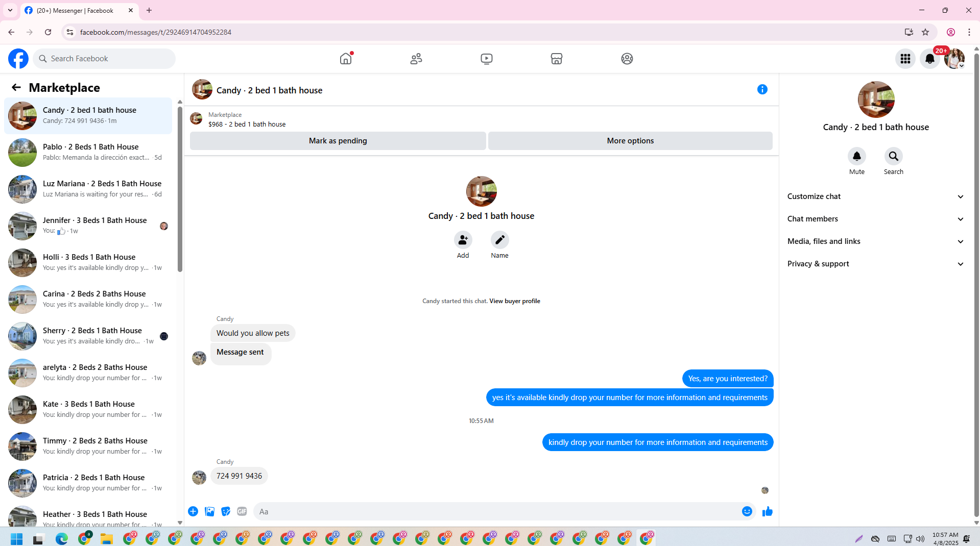The image size is (980, 546).
Task: Select the Messenger | Facebook browser tab
Action: click(79, 10)
